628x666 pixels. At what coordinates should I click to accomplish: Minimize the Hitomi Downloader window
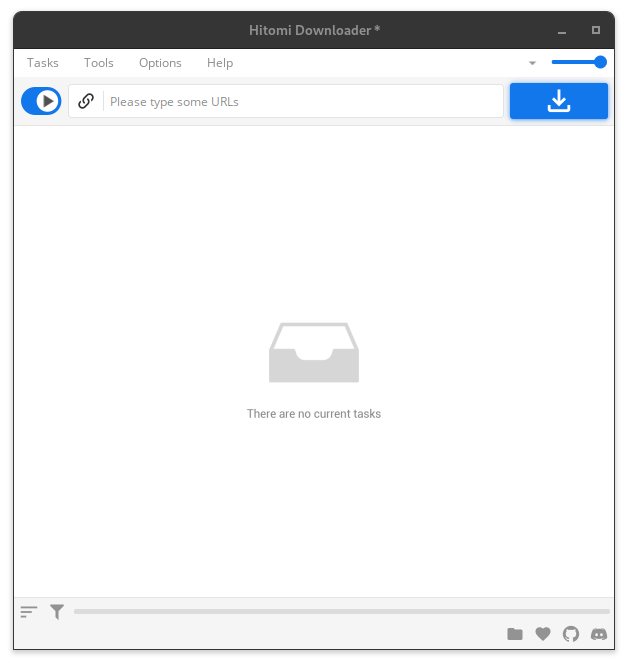[x=562, y=31]
